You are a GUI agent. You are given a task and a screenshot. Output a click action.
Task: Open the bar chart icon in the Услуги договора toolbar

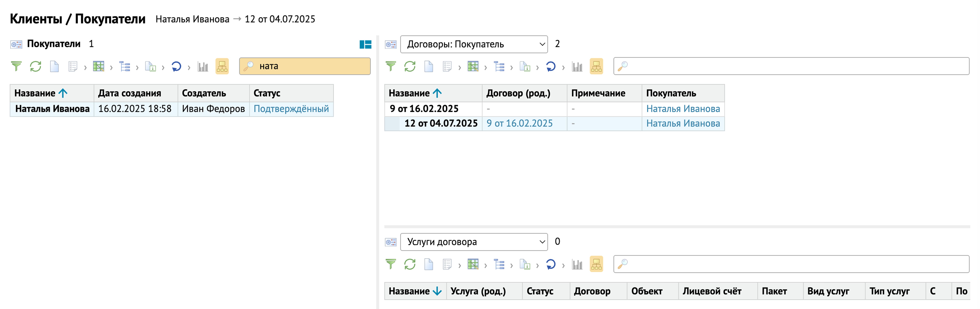[577, 264]
